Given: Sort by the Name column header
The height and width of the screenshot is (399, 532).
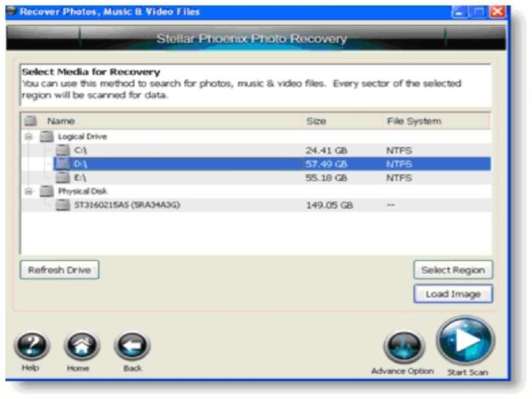Looking at the screenshot, I should point(61,121).
